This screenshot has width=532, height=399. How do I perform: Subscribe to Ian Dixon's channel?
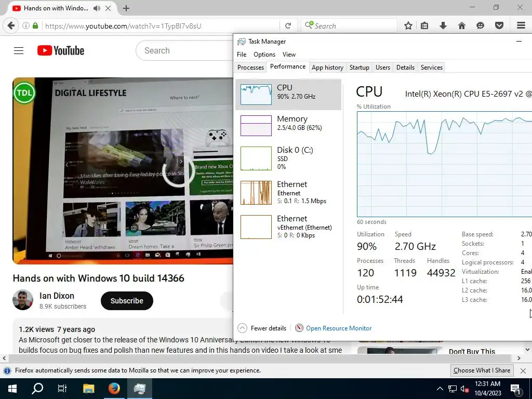[x=127, y=301]
